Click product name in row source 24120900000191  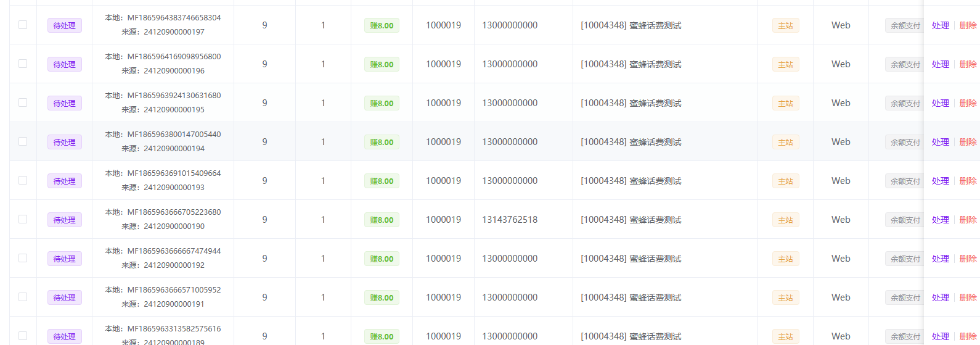click(631, 297)
